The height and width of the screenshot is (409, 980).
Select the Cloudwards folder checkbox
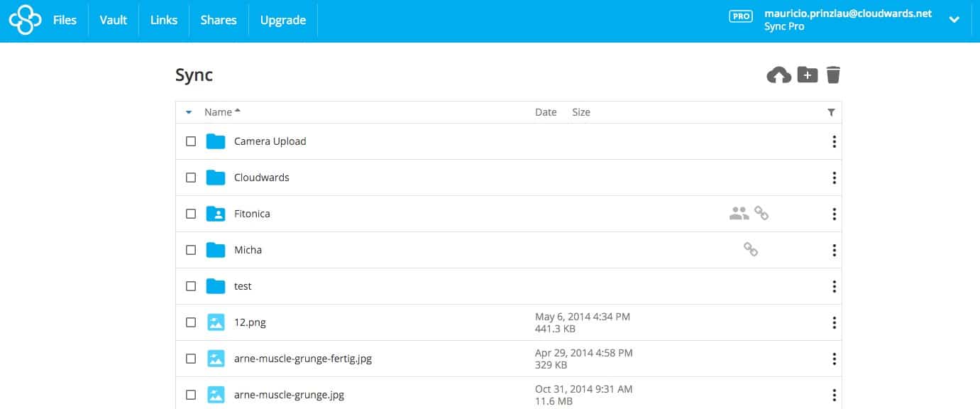coord(191,178)
